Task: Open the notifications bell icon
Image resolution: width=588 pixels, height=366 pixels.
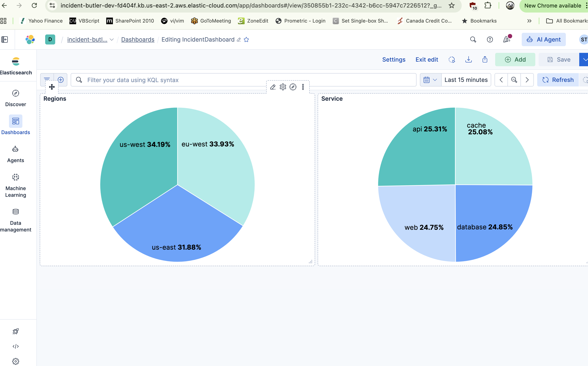Action: coord(506,39)
